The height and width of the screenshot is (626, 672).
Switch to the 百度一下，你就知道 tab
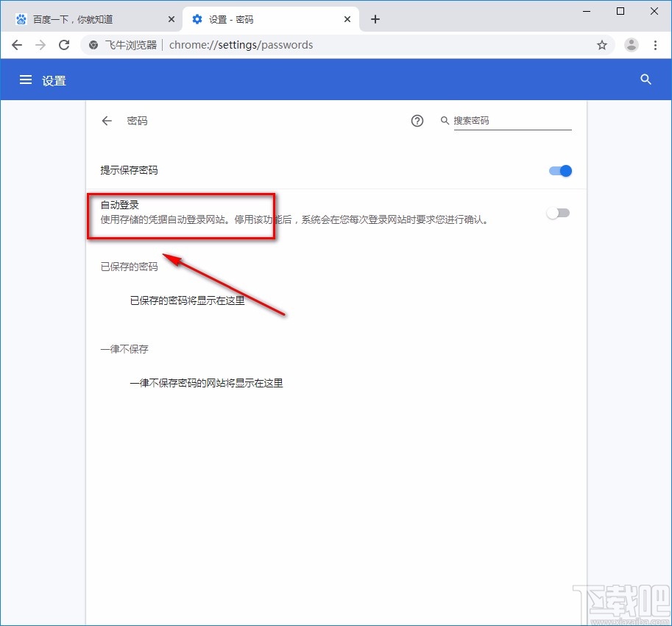(x=88, y=18)
